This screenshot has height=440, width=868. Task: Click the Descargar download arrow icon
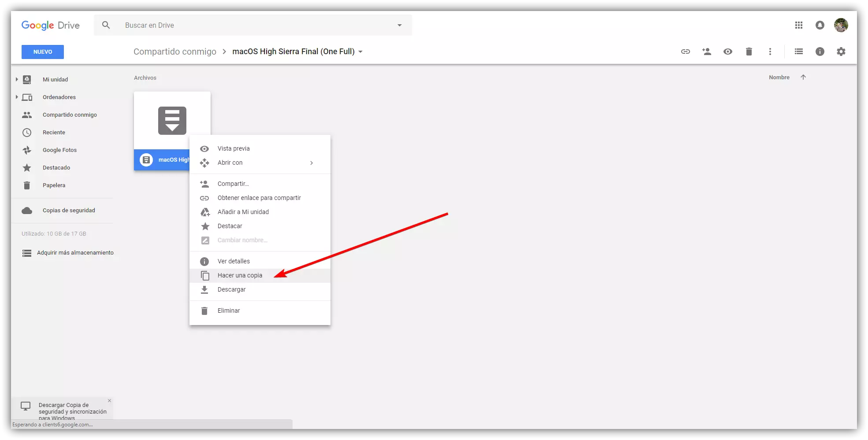[x=204, y=289]
